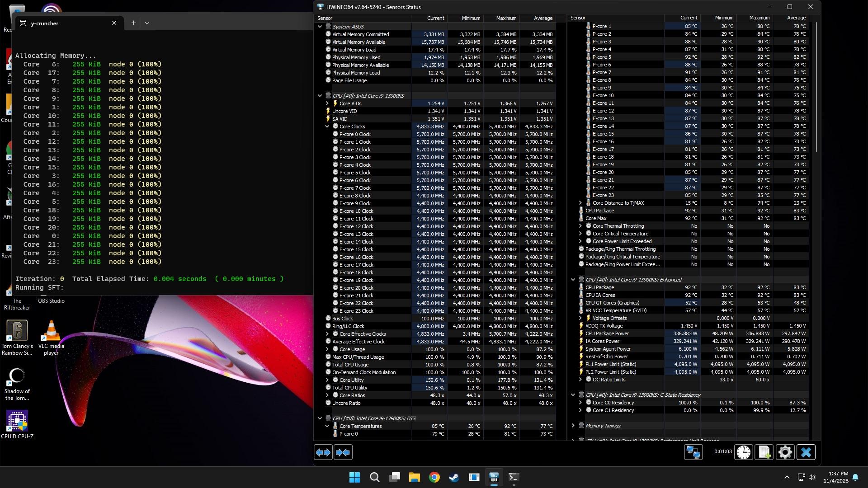Click the collapse layout arrows button in HWiNFO

tap(343, 452)
